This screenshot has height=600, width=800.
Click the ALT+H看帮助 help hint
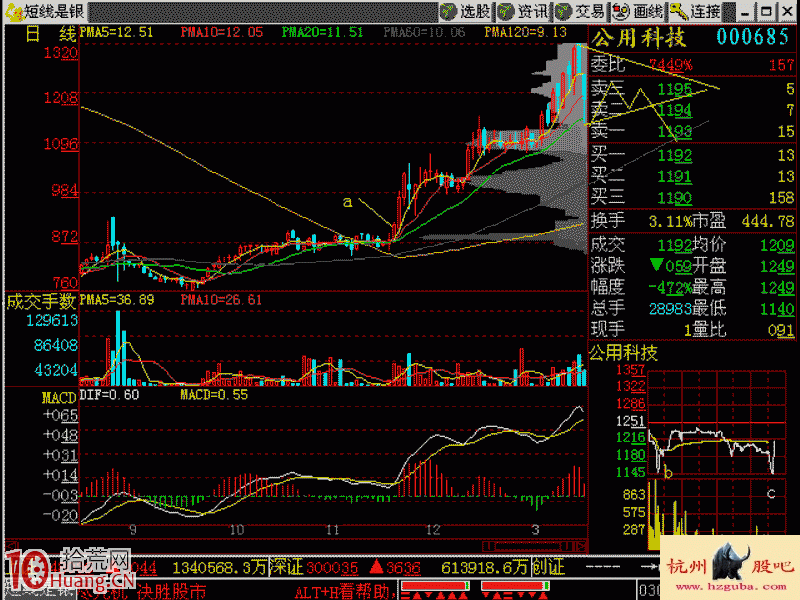click(x=345, y=591)
